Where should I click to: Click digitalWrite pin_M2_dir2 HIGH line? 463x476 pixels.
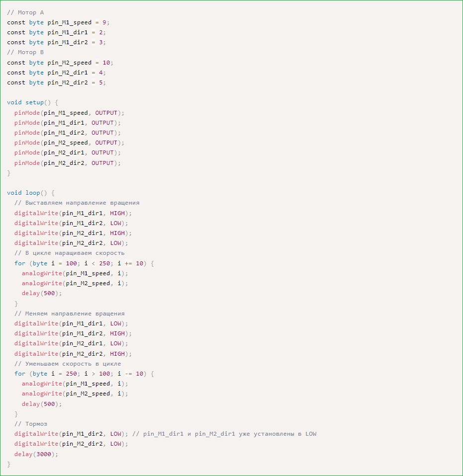coord(73,354)
